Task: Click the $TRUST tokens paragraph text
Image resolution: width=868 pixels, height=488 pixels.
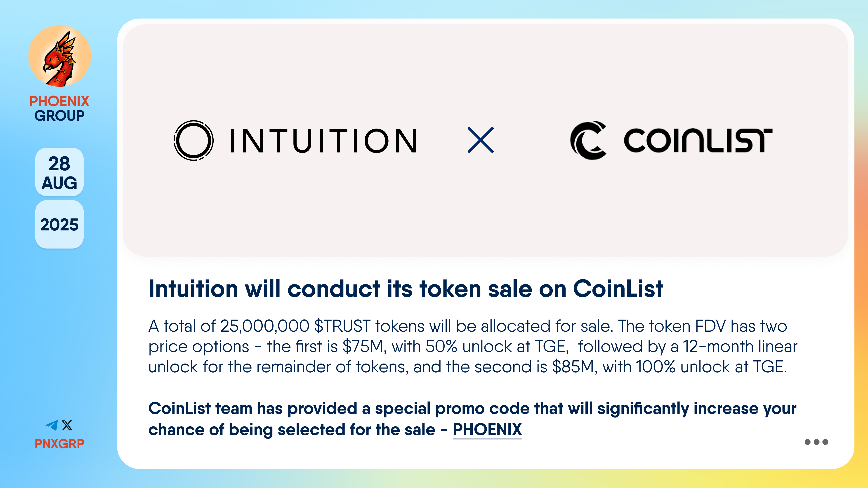Action: pos(473,346)
